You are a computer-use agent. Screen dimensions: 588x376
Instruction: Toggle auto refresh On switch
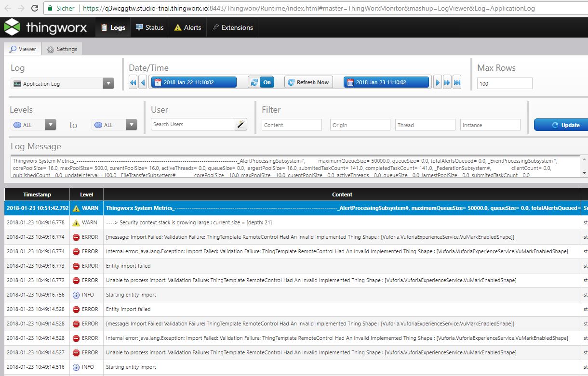(x=261, y=82)
